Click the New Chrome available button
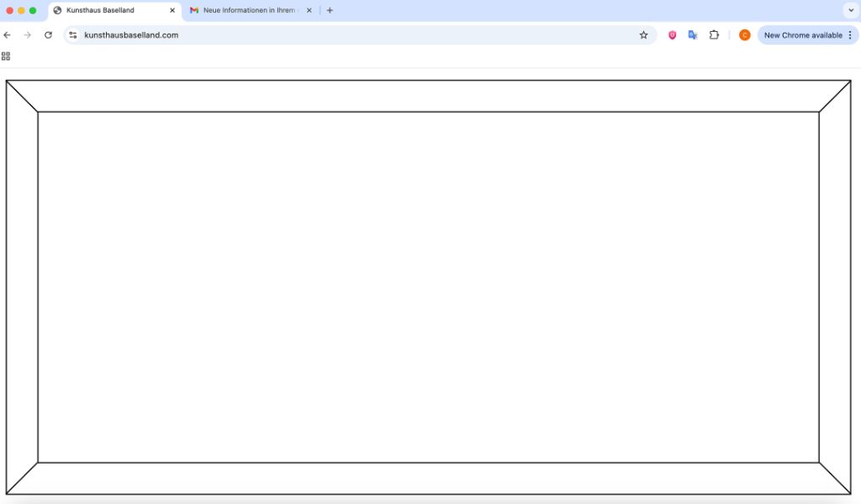 point(802,35)
